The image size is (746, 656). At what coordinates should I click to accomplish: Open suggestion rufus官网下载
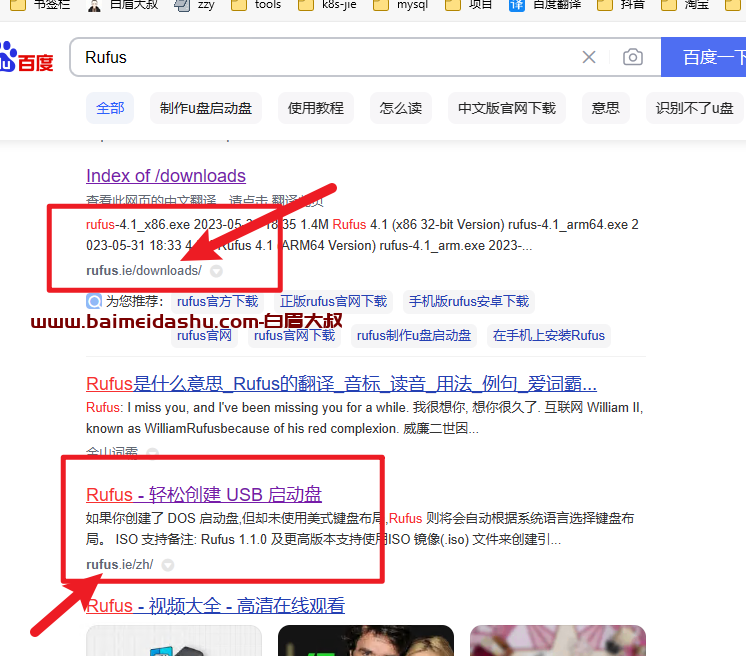pos(294,336)
